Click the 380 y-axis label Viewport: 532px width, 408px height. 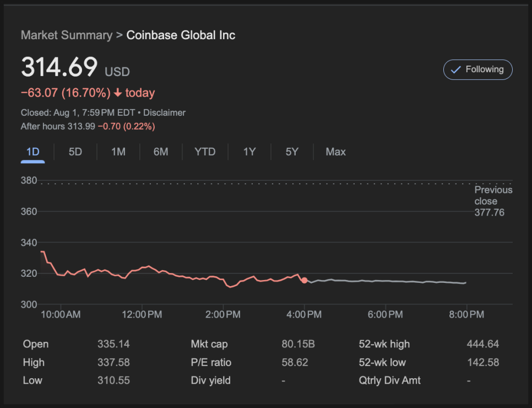point(29,180)
